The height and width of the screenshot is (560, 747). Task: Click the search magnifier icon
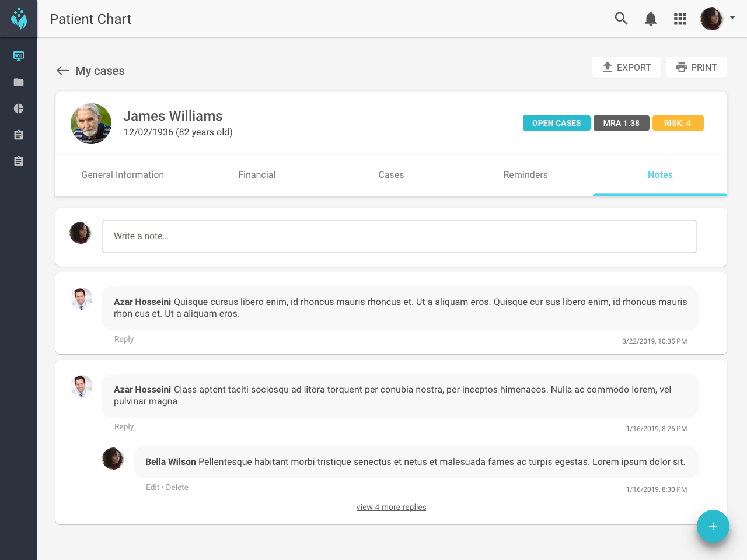click(x=621, y=19)
